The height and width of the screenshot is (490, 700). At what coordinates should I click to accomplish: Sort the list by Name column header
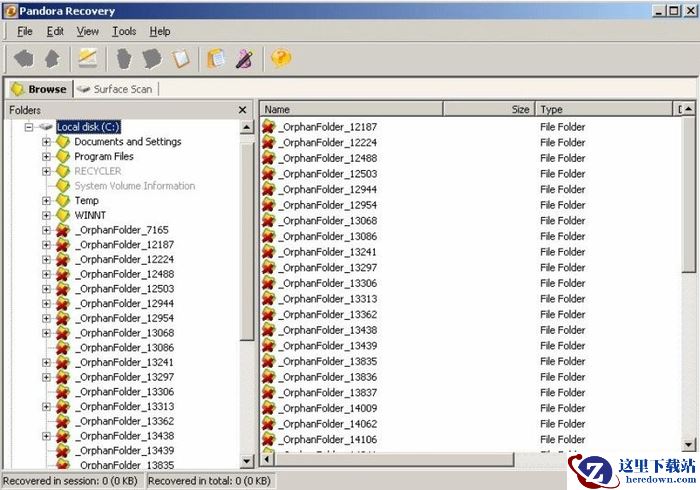[351, 109]
